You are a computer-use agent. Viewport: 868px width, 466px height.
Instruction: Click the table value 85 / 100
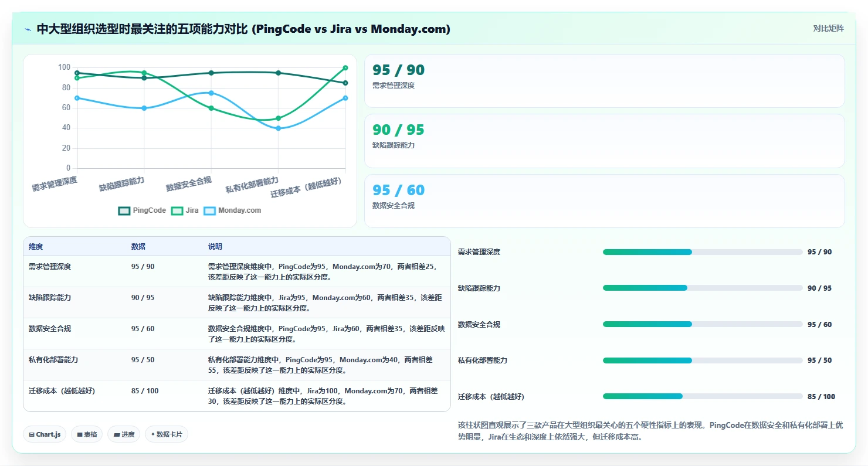click(x=145, y=391)
